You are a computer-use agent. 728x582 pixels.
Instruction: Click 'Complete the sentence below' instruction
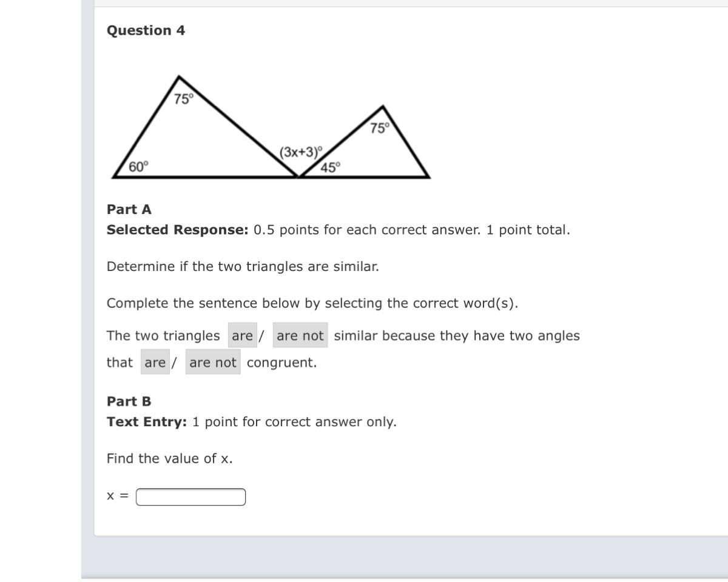coord(312,303)
